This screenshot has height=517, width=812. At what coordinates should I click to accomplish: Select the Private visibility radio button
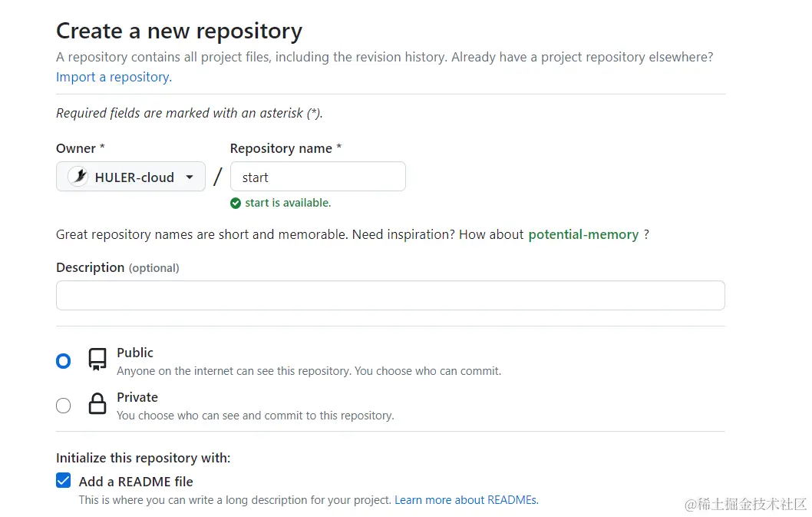64,406
